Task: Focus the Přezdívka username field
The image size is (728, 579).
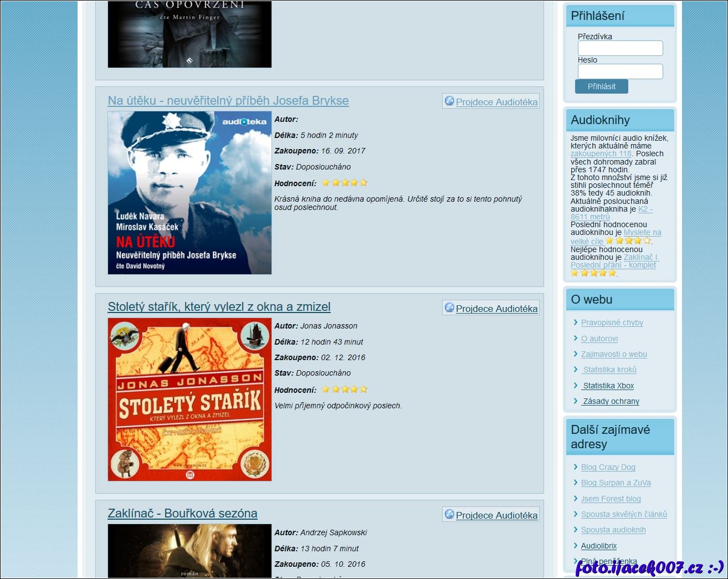Action: 620,48
